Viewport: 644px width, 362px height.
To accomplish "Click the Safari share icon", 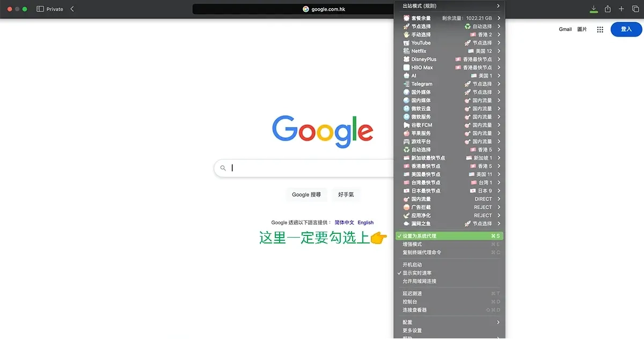I will pos(608,9).
